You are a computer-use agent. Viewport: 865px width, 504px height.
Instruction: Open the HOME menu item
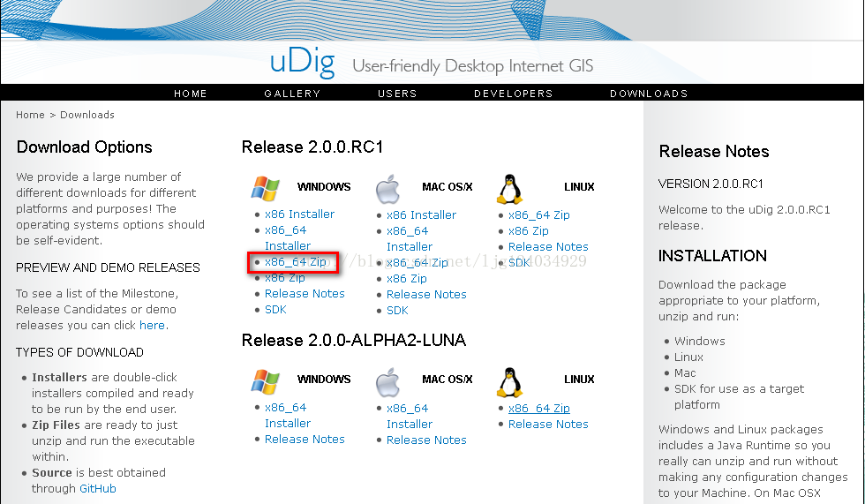point(191,94)
